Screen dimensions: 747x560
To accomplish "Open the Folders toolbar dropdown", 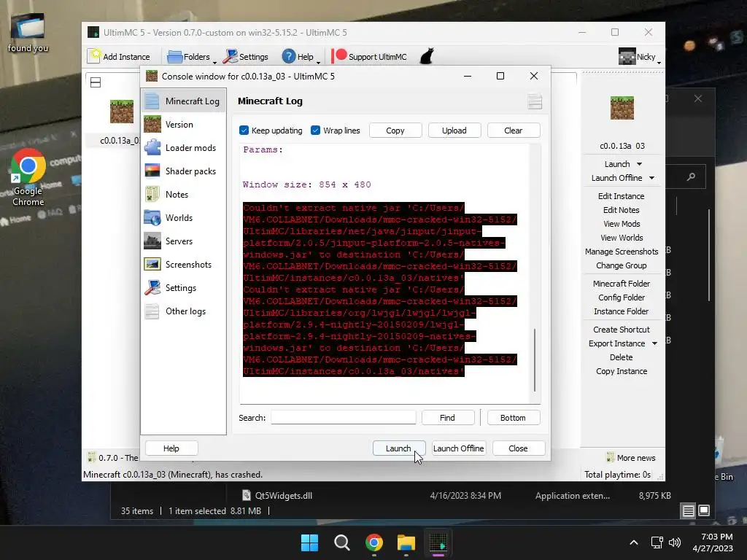I will tap(191, 57).
